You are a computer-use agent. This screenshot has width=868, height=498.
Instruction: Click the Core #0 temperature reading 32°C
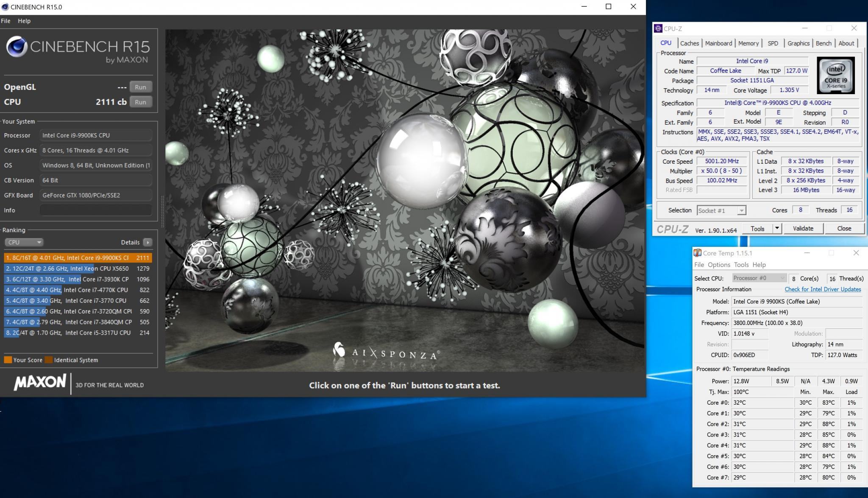(x=762, y=403)
